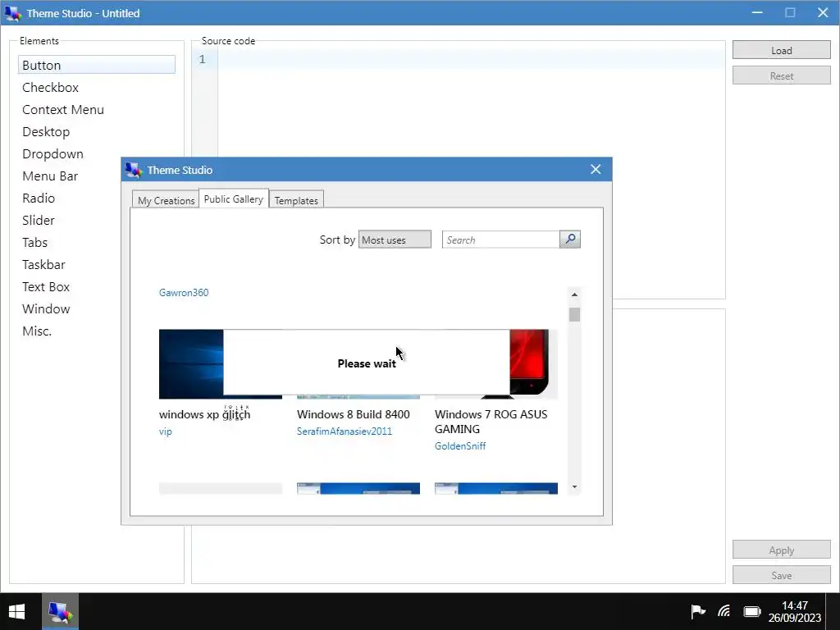The width and height of the screenshot is (840, 630).
Task: Select Dropdown in the Elements list
Action: coord(70,153)
